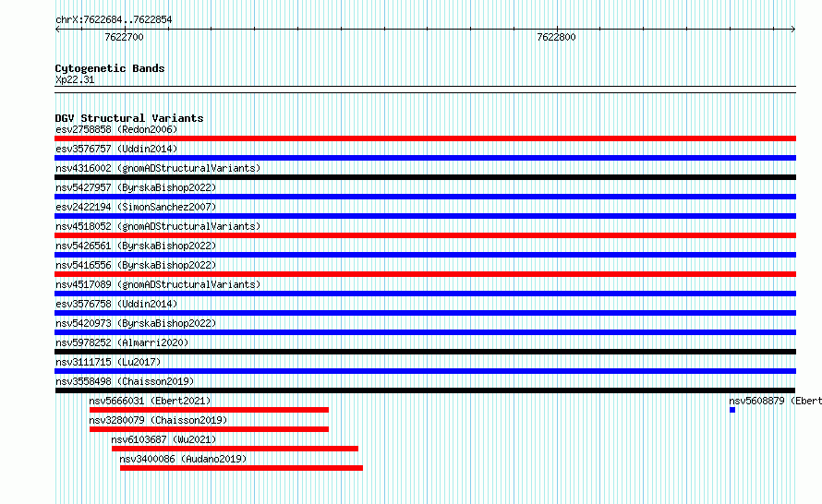Select the esv3576758 (Uddin2014) label
The width and height of the screenshot is (822, 504).
tap(116, 304)
